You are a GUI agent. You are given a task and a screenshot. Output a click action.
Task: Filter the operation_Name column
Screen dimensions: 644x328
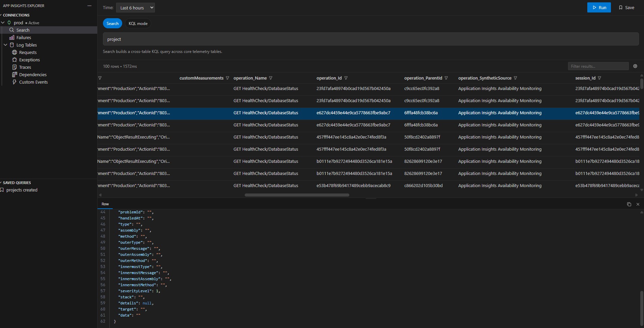coord(271,78)
